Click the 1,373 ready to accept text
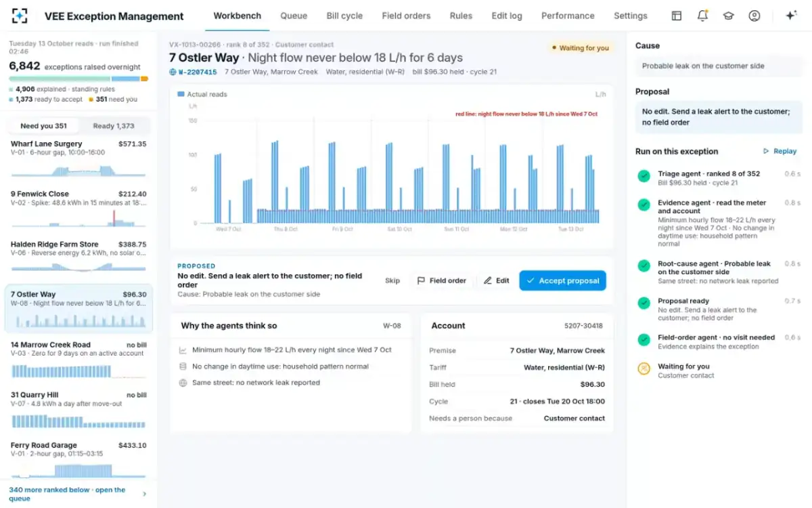The width and height of the screenshot is (812, 508). pyautogui.click(x=49, y=99)
